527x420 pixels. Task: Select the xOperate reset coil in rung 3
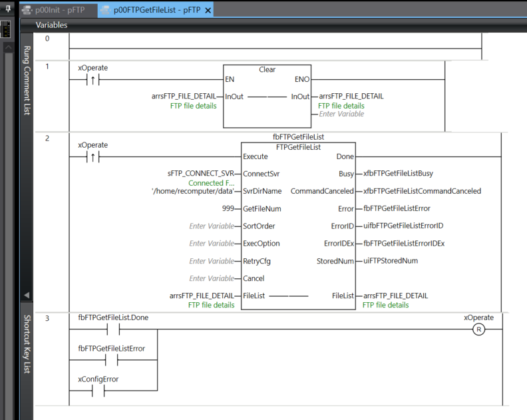pos(478,330)
